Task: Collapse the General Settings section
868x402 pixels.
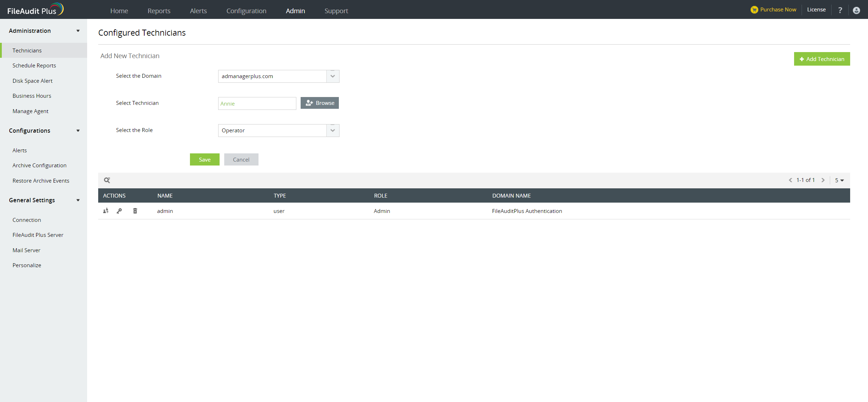Action: point(78,200)
